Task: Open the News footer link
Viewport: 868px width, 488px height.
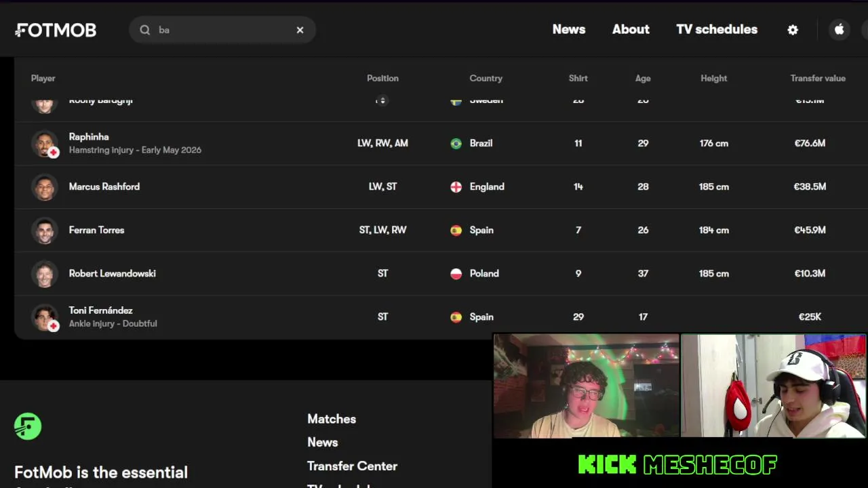Action: [322, 442]
